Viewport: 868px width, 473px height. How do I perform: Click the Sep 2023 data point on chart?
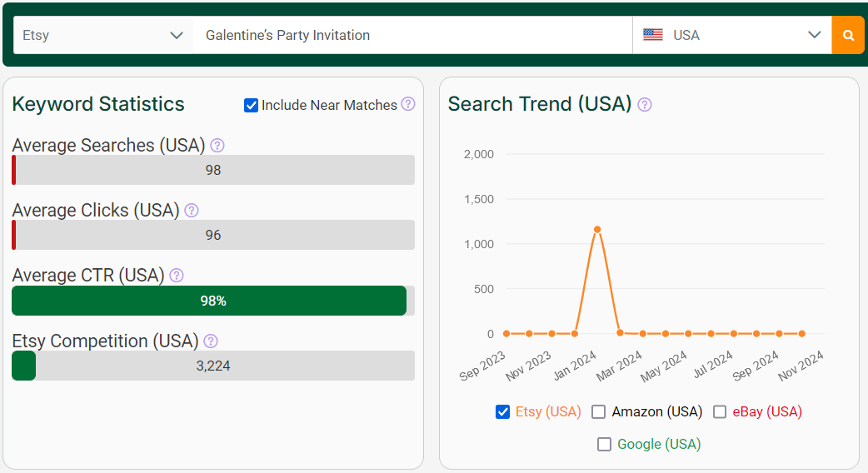pyautogui.click(x=506, y=334)
